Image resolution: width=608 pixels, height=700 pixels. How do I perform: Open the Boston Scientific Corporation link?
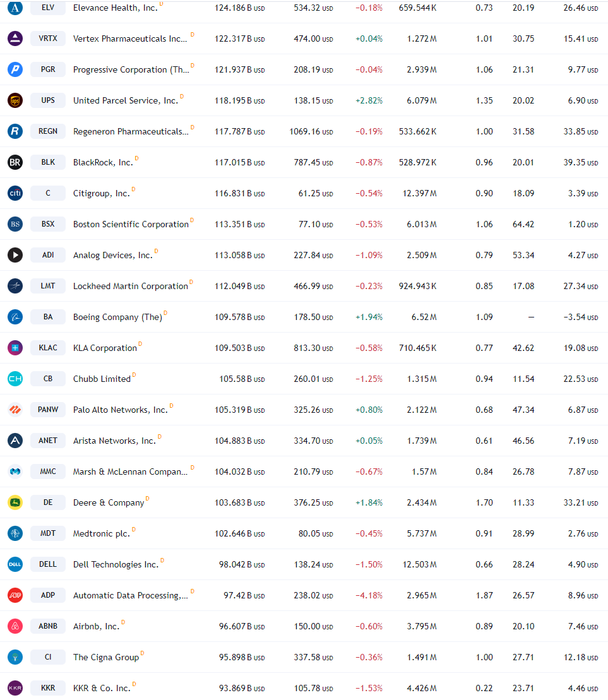pos(131,224)
